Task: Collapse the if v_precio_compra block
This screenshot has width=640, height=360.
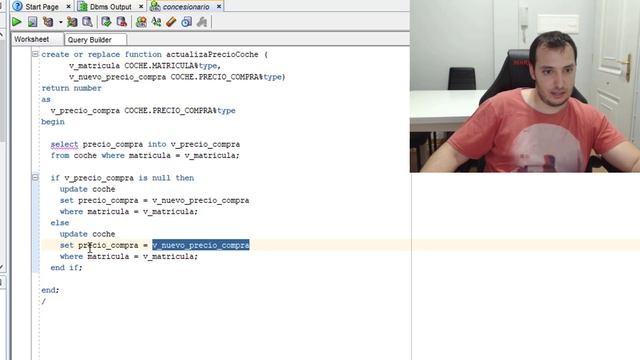Action: coord(36,177)
